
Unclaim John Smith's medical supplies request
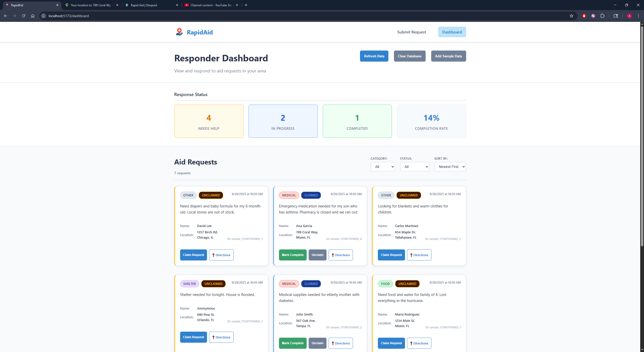point(317,343)
